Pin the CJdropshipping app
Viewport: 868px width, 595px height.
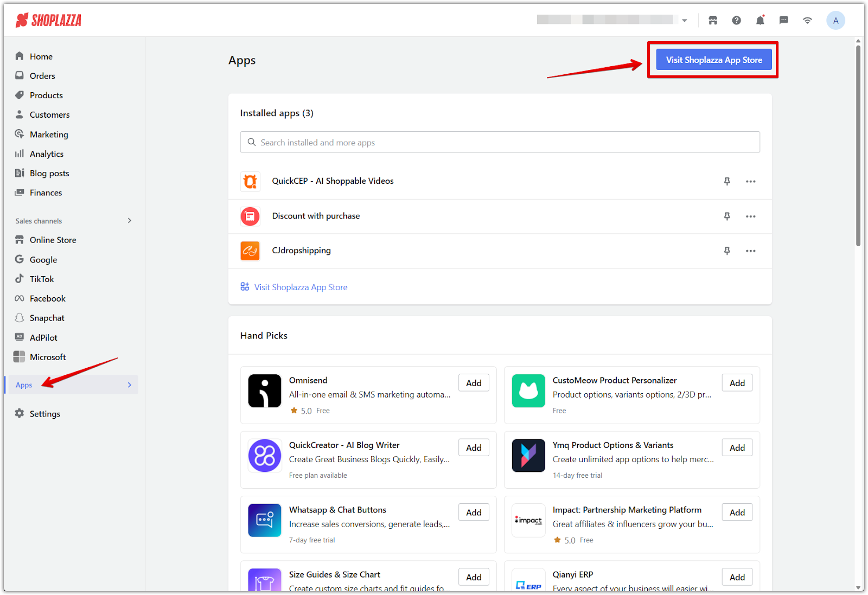(727, 251)
